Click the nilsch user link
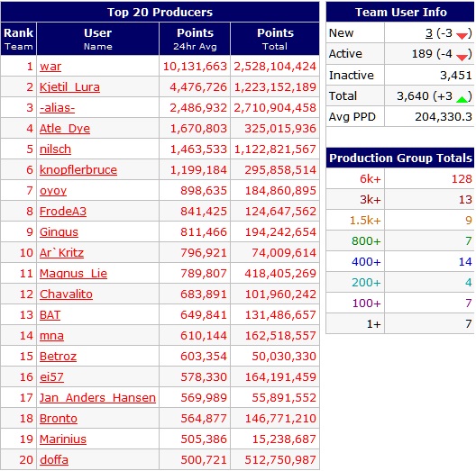Screen dimensions: 476x471 (x=55, y=149)
